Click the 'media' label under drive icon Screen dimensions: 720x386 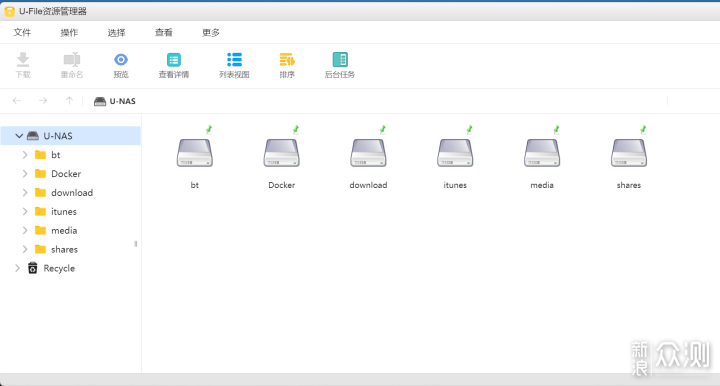[x=542, y=185]
